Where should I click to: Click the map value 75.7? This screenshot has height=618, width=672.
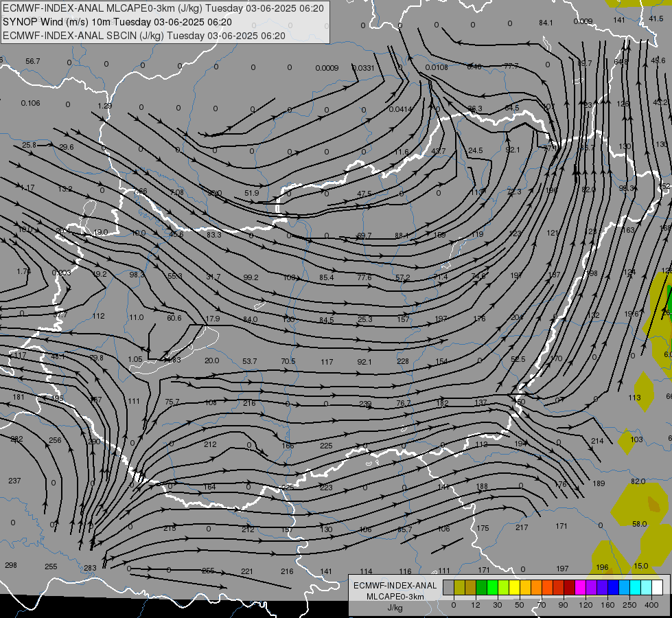pos(172,402)
